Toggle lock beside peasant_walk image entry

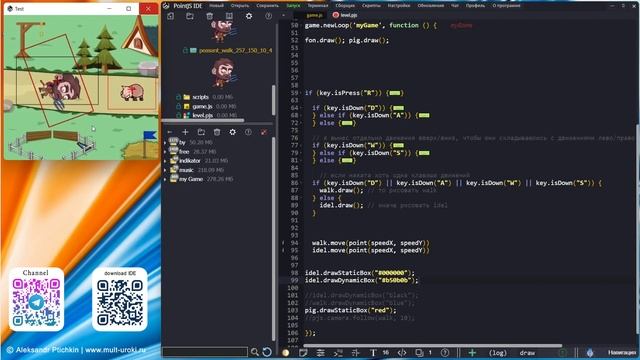point(185,50)
